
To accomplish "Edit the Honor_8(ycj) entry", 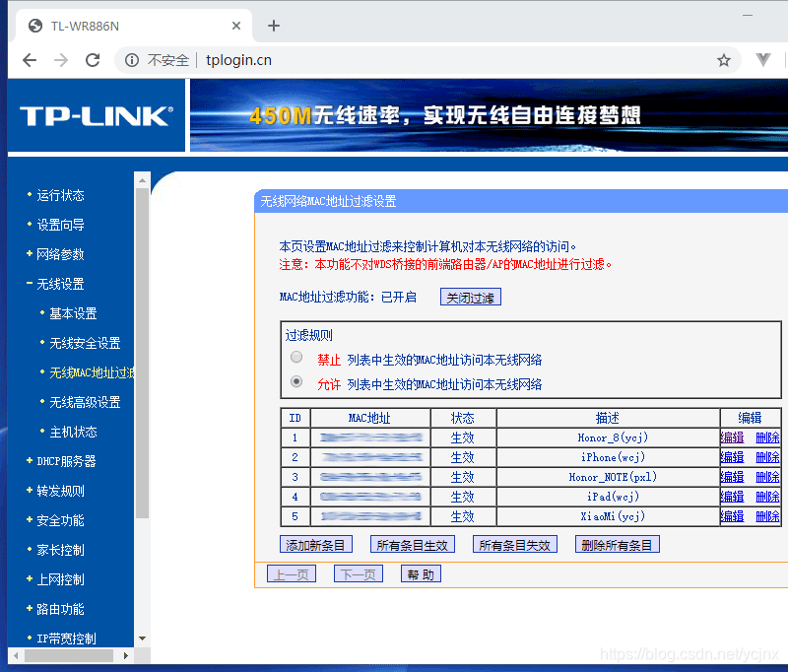I will [x=732, y=437].
